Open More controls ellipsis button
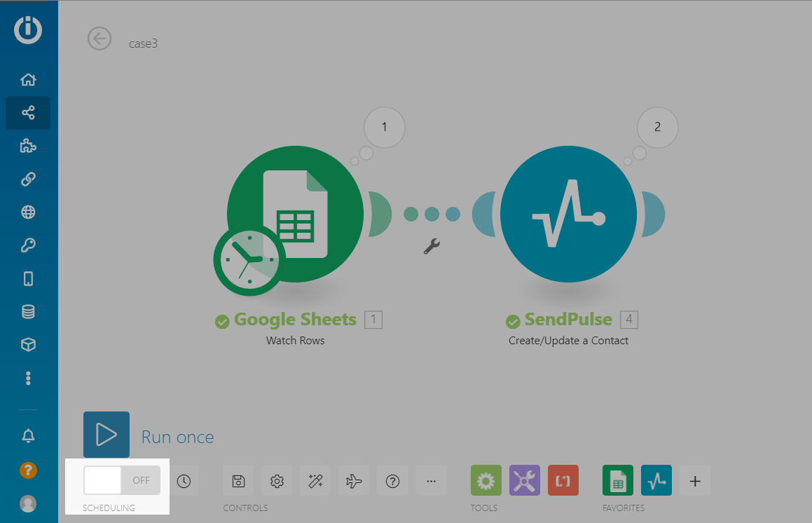The height and width of the screenshot is (523, 812). tap(431, 481)
